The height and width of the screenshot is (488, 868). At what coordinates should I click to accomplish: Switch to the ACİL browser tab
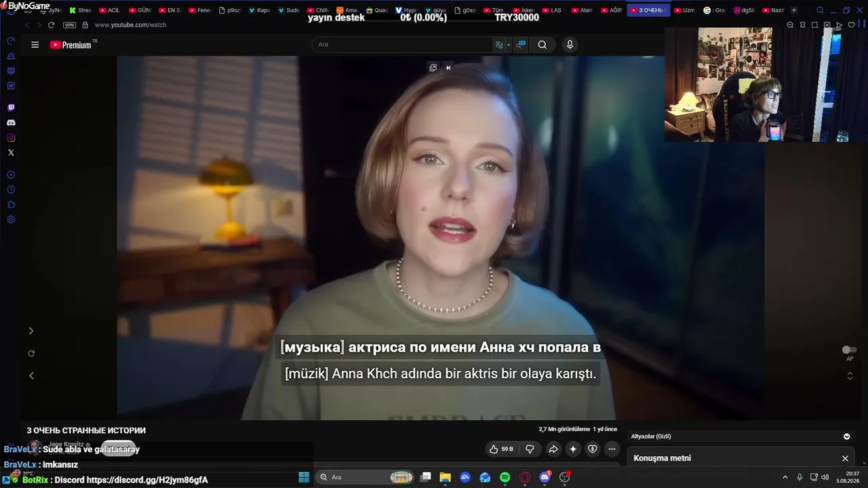coord(109,10)
